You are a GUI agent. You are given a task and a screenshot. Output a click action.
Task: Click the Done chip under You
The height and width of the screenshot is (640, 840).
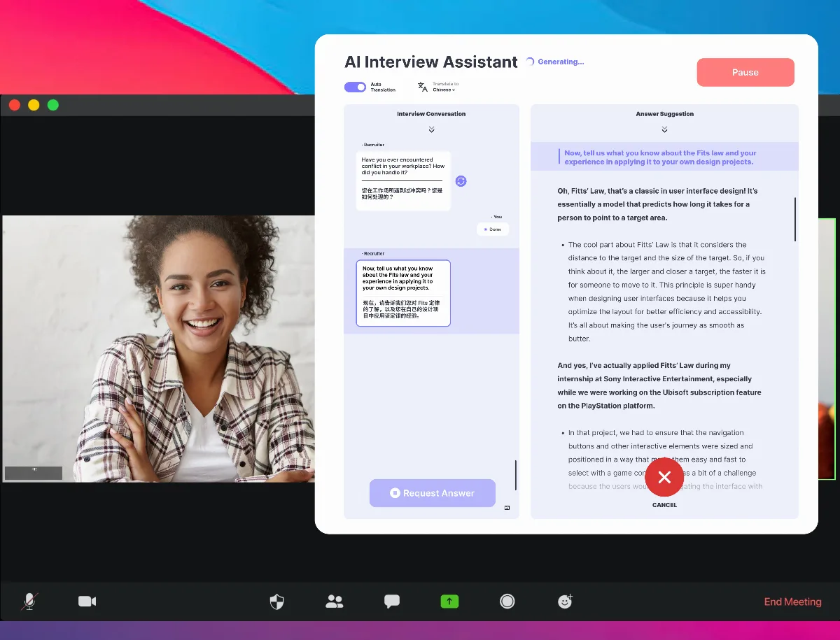pyautogui.click(x=493, y=229)
